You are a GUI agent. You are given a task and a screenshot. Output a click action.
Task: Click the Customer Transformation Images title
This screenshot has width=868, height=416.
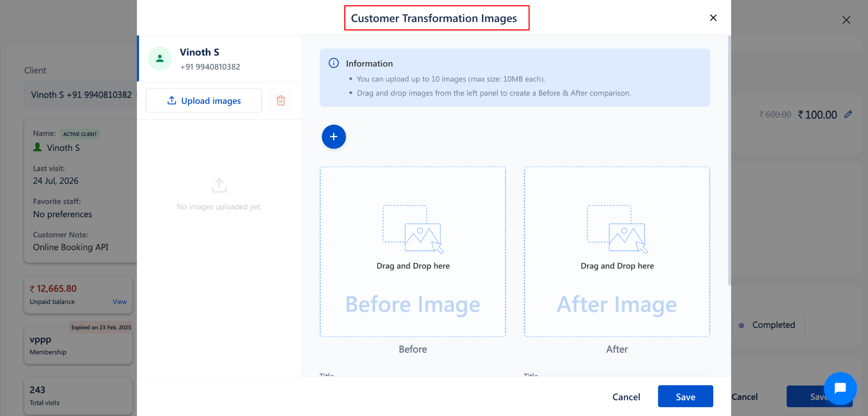tap(434, 18)
